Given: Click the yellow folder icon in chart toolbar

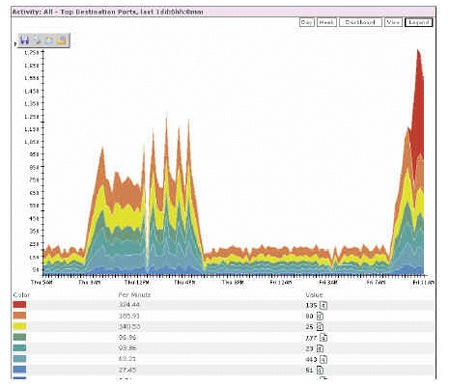Looking at the screenshot, I should click(x=61, y=40).
